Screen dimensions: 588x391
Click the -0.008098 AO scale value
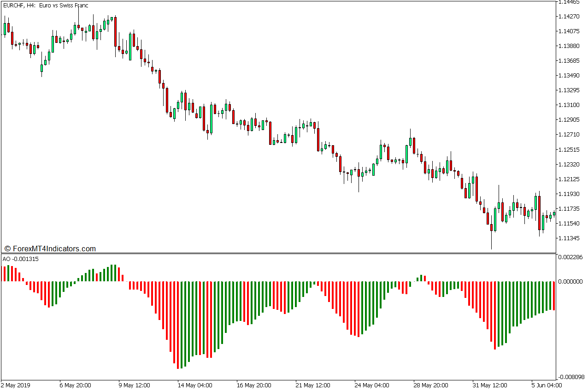(x=570, y=377)
